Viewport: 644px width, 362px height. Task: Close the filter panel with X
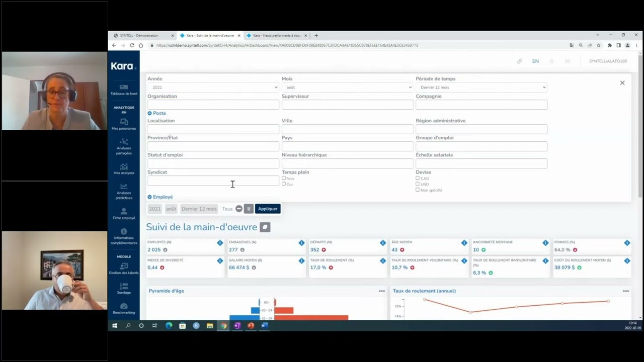622,83
